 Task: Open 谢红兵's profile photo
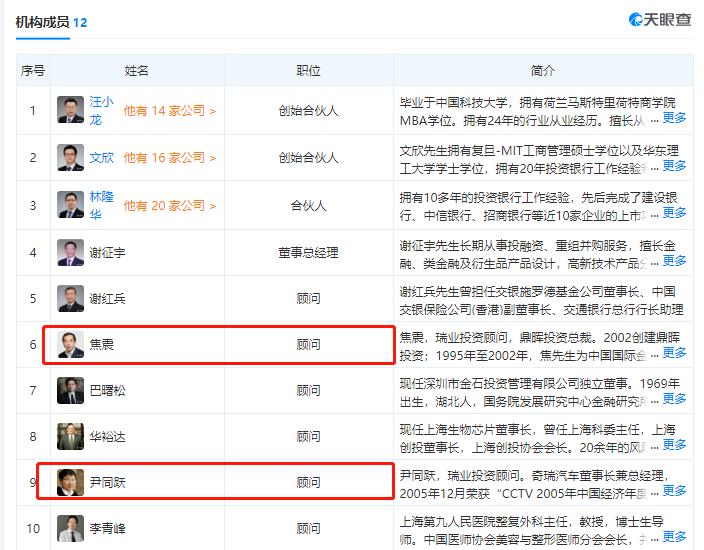pos(70,298)
